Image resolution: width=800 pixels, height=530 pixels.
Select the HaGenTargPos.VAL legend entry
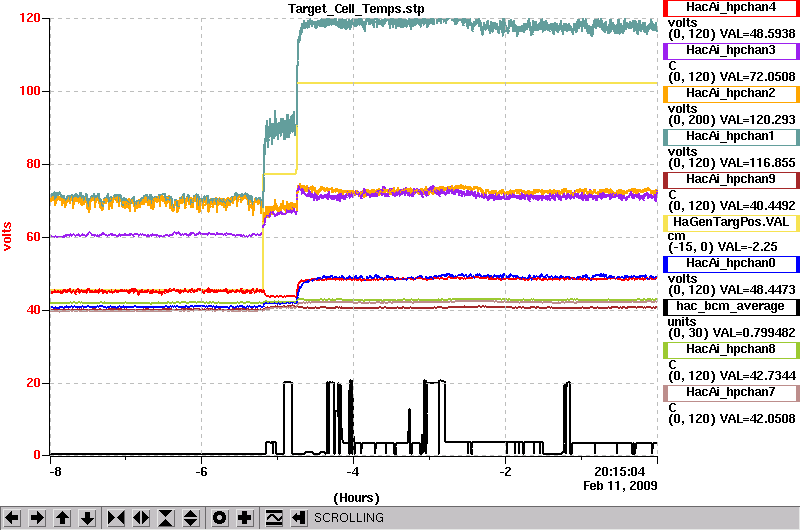[x=731, y=222]
